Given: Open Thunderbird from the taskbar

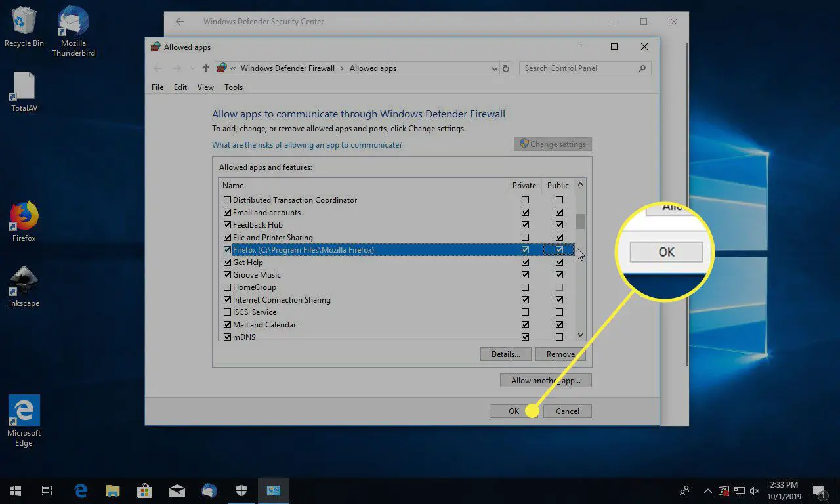Looking at the screenshot, I should tap(209, 490).
